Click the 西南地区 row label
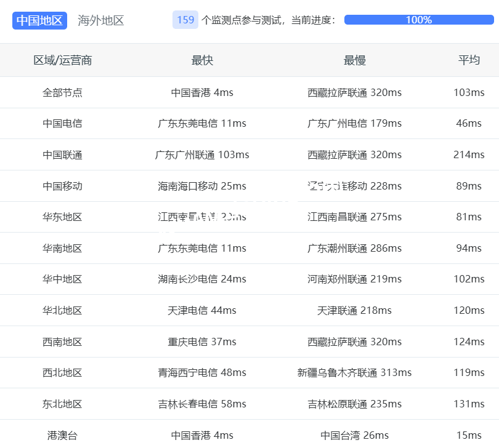499x448 pixels. (x=62, y=342)
